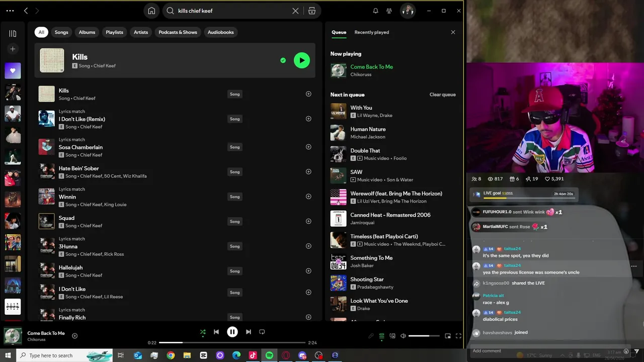Add Squad to library with plus icon
Viewport: 644px width, 362px height.
(x=308, y=221)
